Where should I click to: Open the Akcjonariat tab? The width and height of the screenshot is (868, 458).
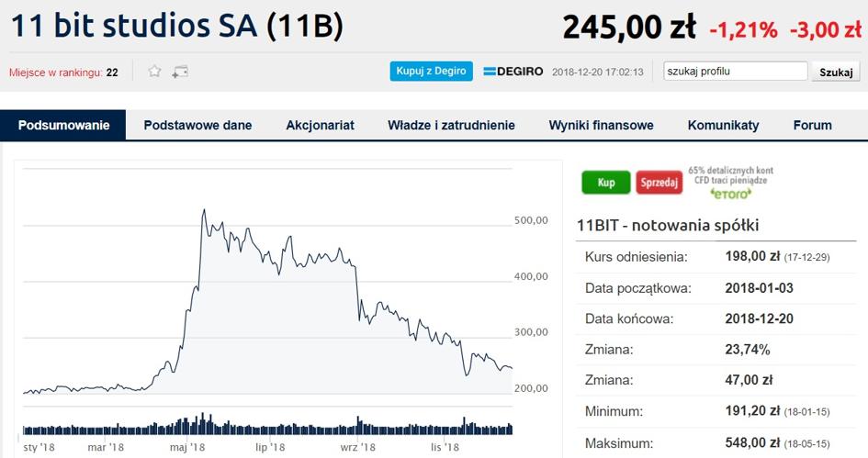[320, 125]
